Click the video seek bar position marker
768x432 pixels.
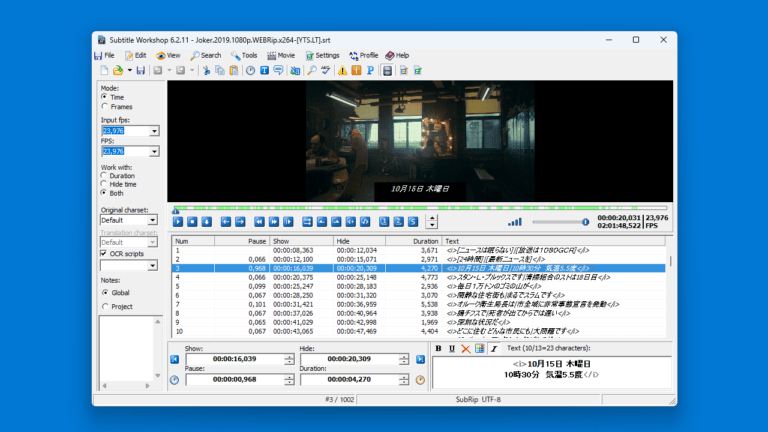(175, 210)
